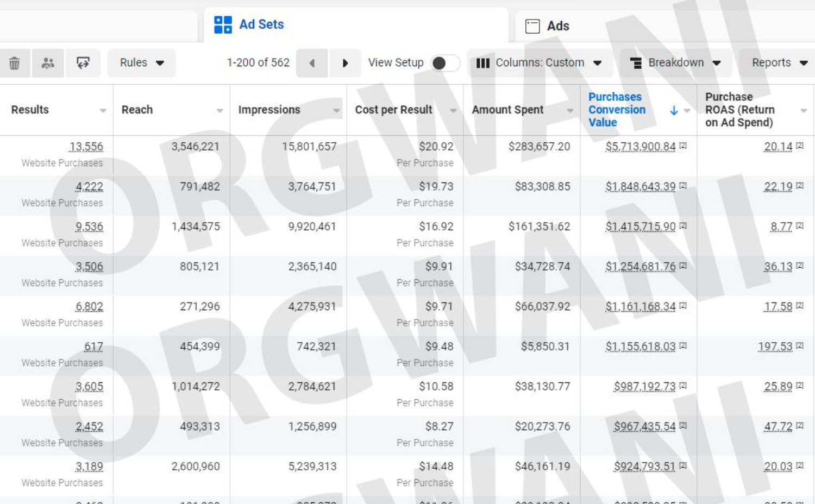Click the Ads tab square icon
815x504 pixels.
[x=532, y=26]
